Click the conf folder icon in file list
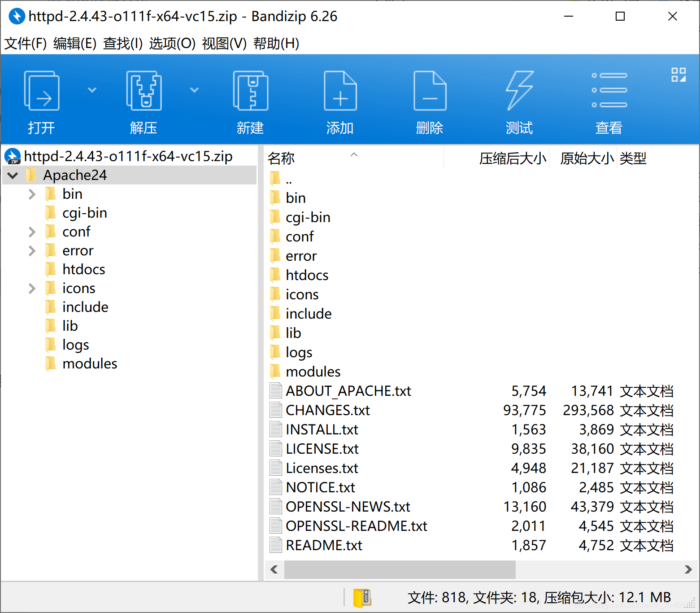 click(275, 236)
